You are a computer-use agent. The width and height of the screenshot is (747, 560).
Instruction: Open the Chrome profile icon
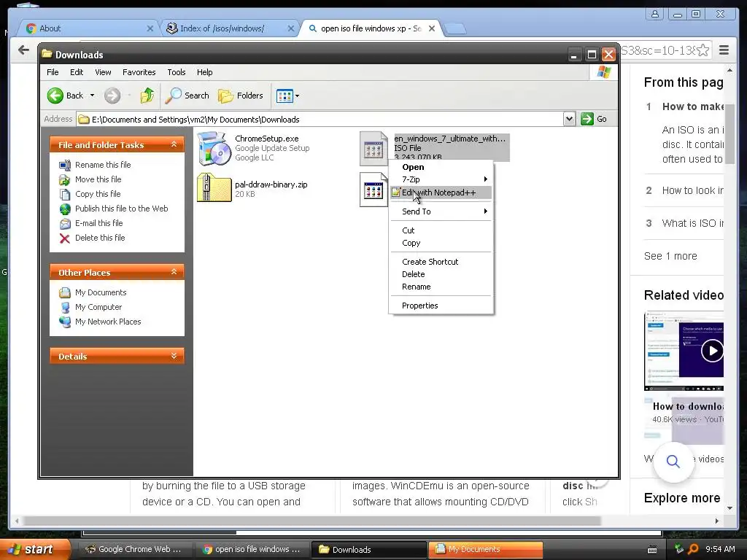coord(655,14)
